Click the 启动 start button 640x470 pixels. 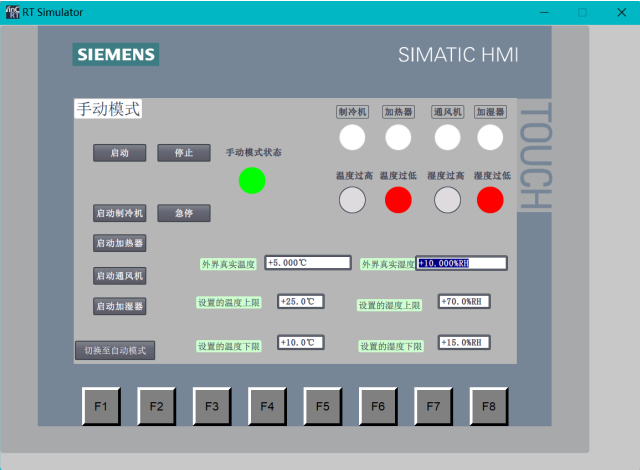120,153
